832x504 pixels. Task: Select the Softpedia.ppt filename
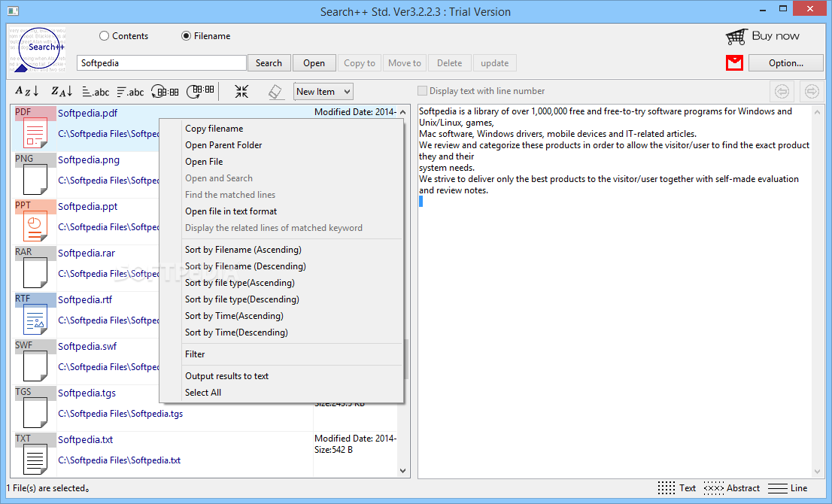(87, 206)
